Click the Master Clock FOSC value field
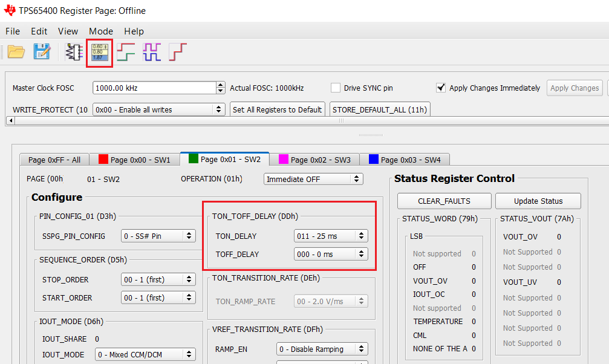 pos(154,88)
